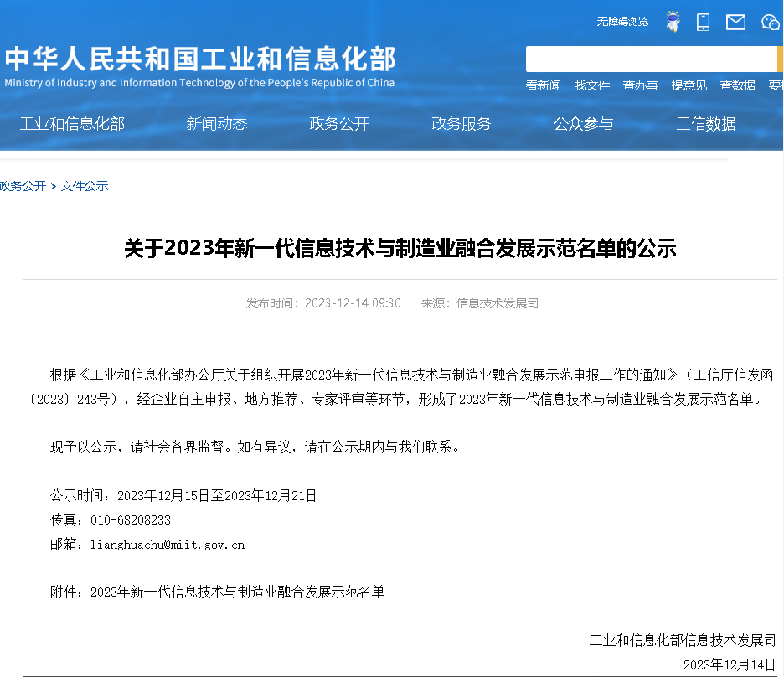Image resolution: width=784 pixels, height=677 pixels.
Task: Select the 找文件 quick link
Action: coord(592,85)
